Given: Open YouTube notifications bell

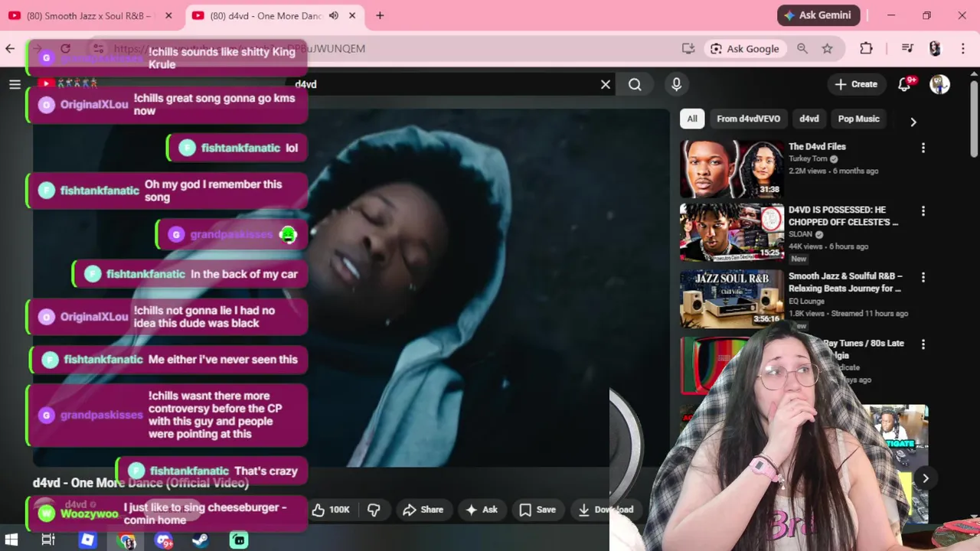Looking at the screenshot, I should coord(904,84).
